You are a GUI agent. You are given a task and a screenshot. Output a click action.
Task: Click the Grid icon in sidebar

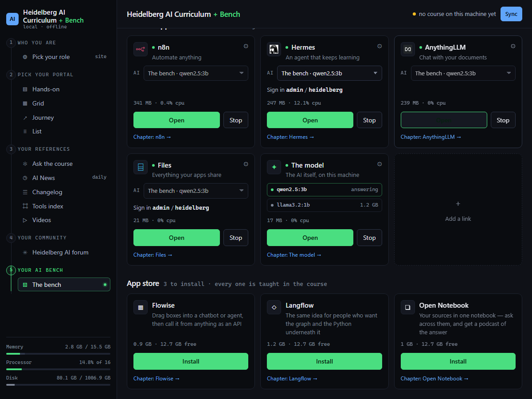(25, 103)
